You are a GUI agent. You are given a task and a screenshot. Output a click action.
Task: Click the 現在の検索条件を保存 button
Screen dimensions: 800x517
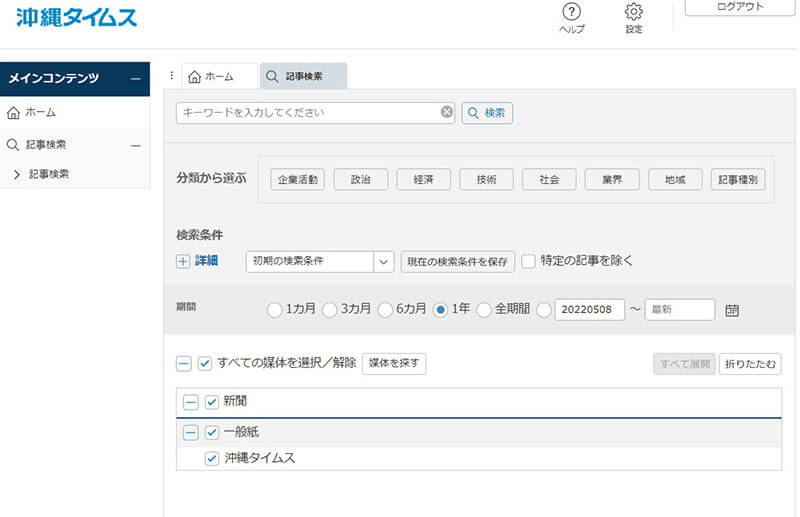(x=457, y=262)
